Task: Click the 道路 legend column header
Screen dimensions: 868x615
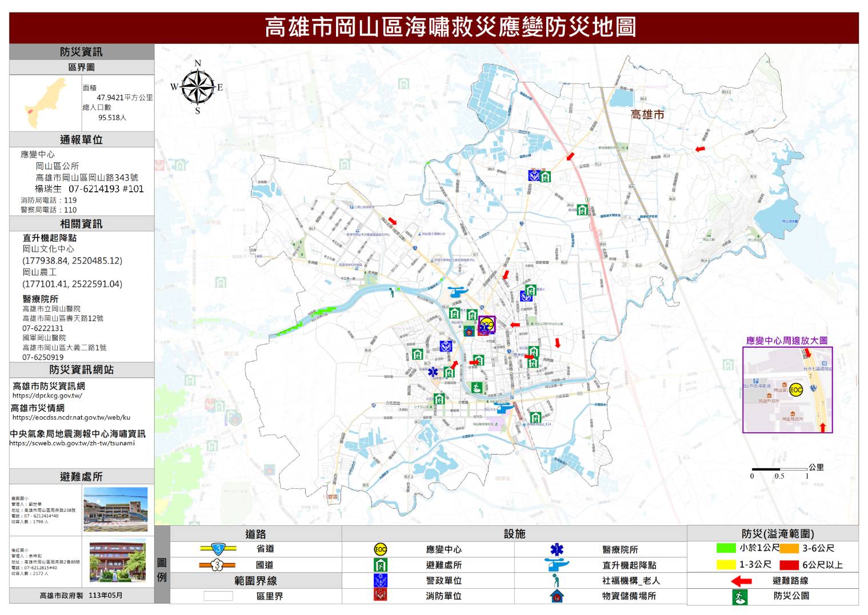Action: point(255,534)
